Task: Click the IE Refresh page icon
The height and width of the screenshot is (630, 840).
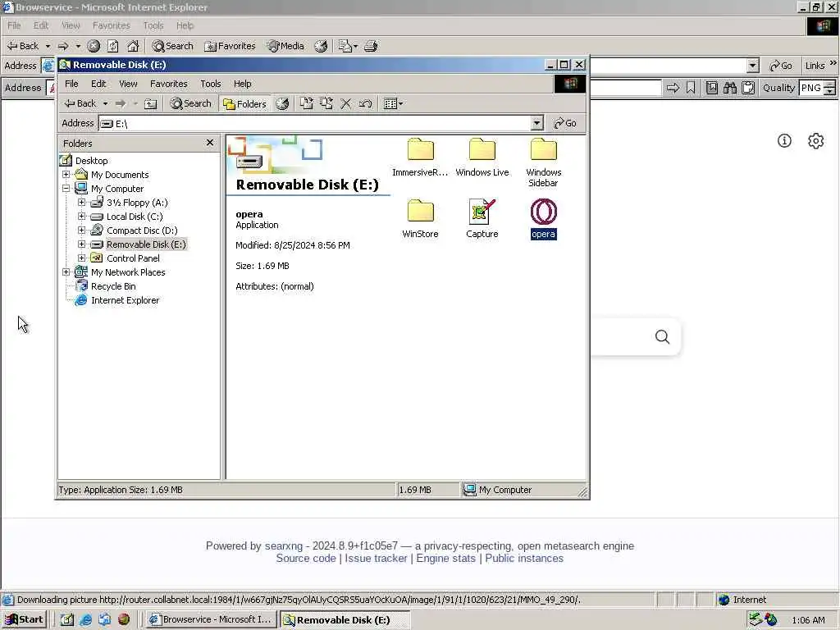Action: click(113, 46)
